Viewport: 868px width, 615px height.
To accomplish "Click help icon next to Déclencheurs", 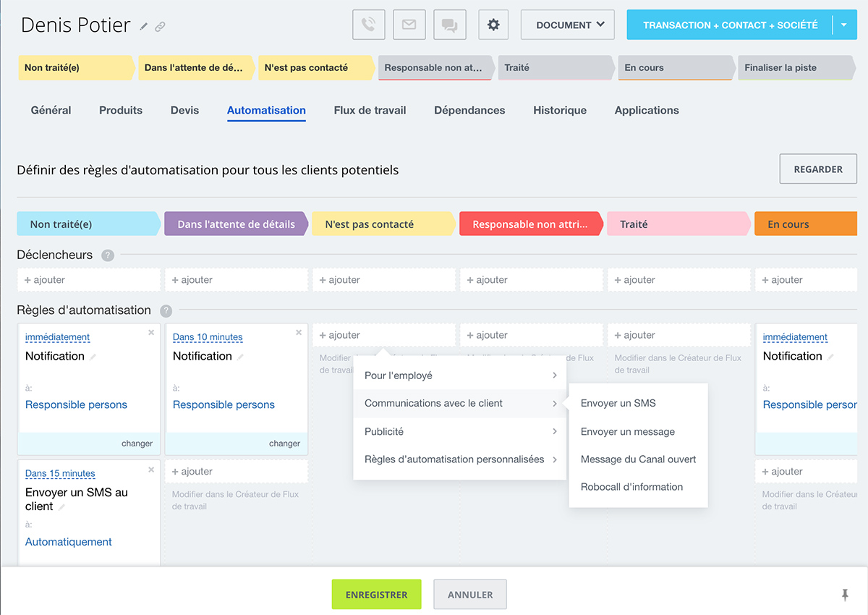I will (108, 255).
